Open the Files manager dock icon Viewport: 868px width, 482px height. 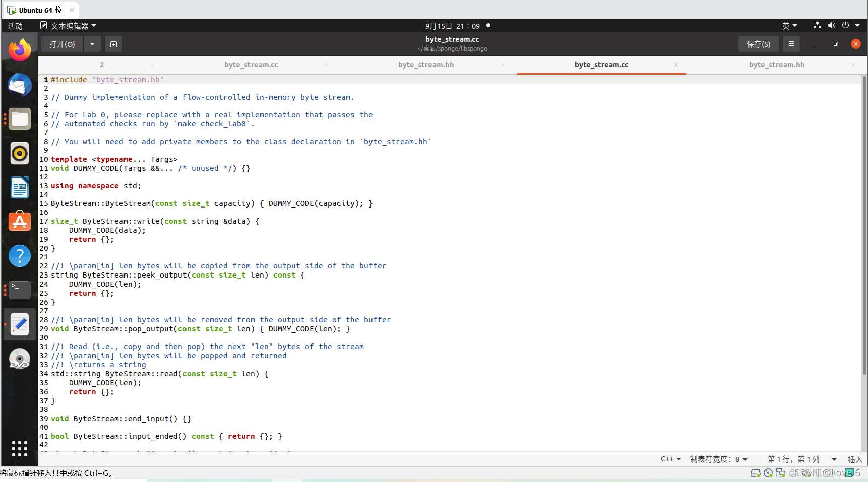tap(20, 119)
